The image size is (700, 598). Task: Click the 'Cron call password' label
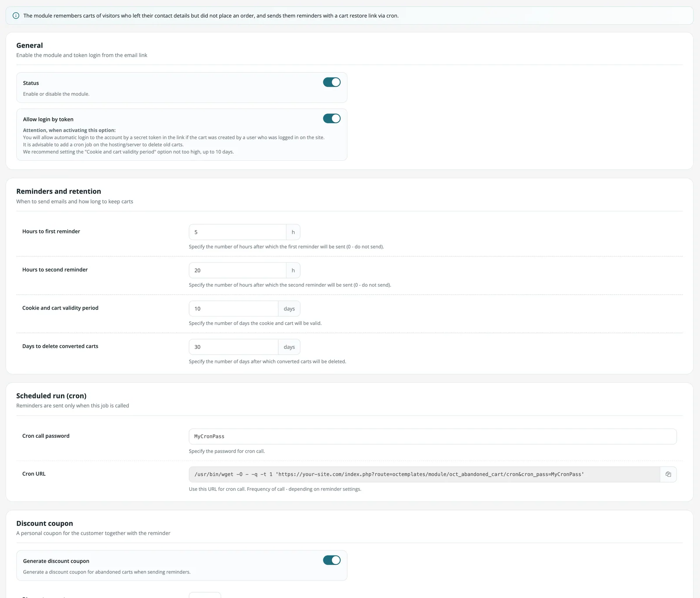46,436
